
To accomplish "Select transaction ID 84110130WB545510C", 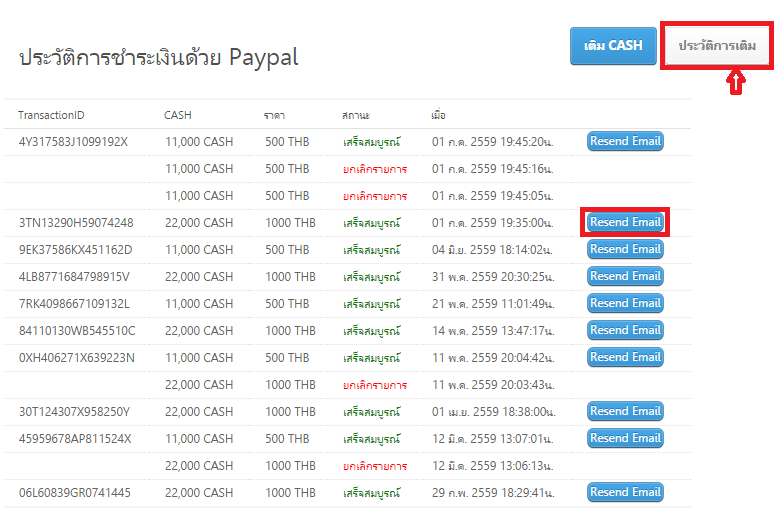I will pyautogui.click(x=77, y=331).
